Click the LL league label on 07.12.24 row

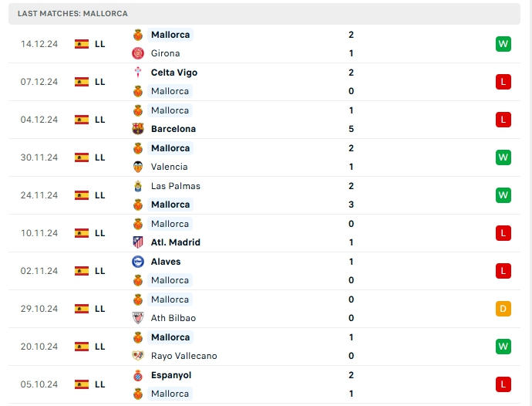pyautogui.click(x=100, y=82)
